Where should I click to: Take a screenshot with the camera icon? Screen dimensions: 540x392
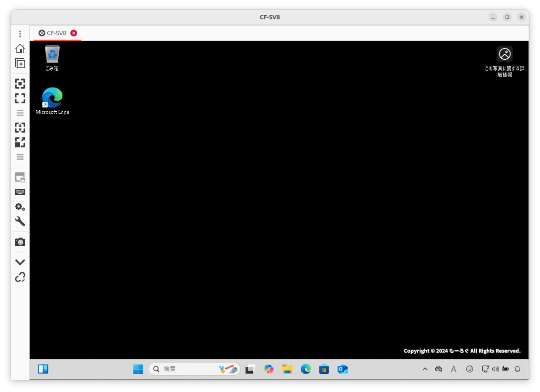click(20, 242)
